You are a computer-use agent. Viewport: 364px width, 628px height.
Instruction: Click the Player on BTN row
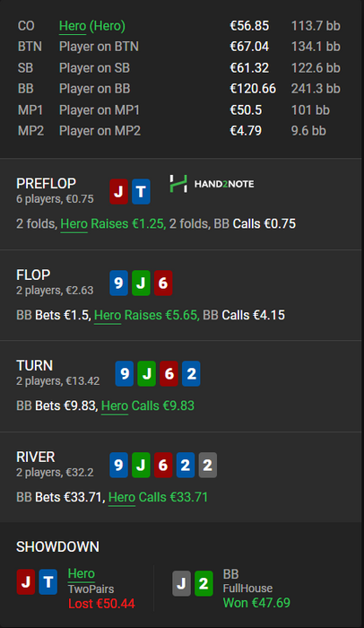179,47
